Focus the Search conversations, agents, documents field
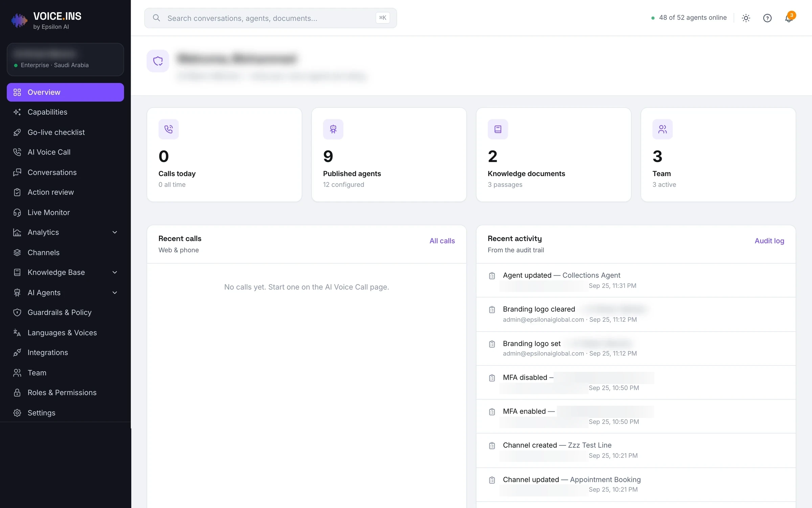This screenshot has height=508, width=812. pyautogui.click(x=270, y=18)
